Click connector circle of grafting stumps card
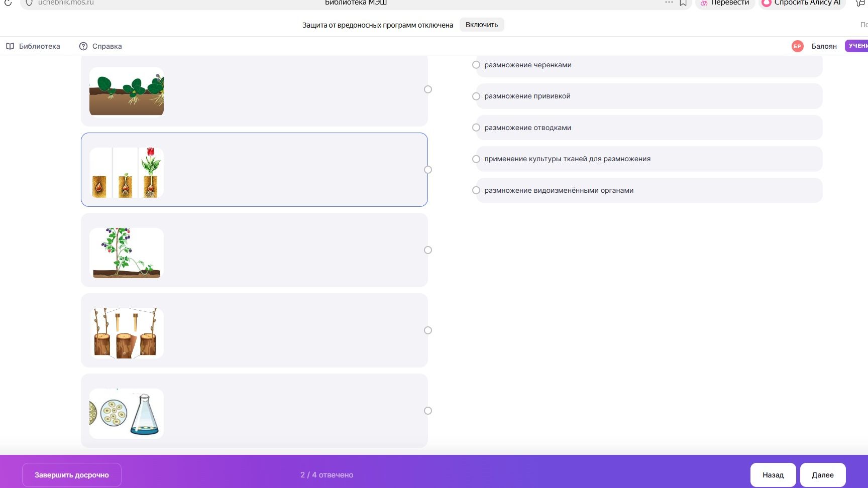 click(428, 330)
